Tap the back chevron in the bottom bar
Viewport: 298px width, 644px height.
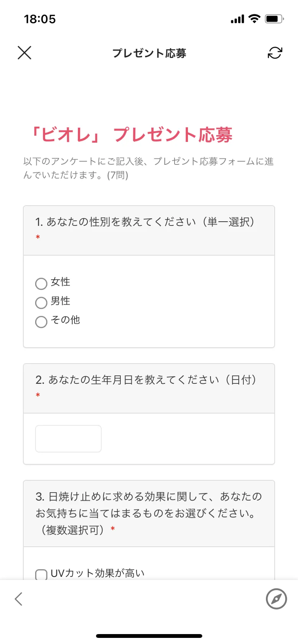click(x=19, y=599)
